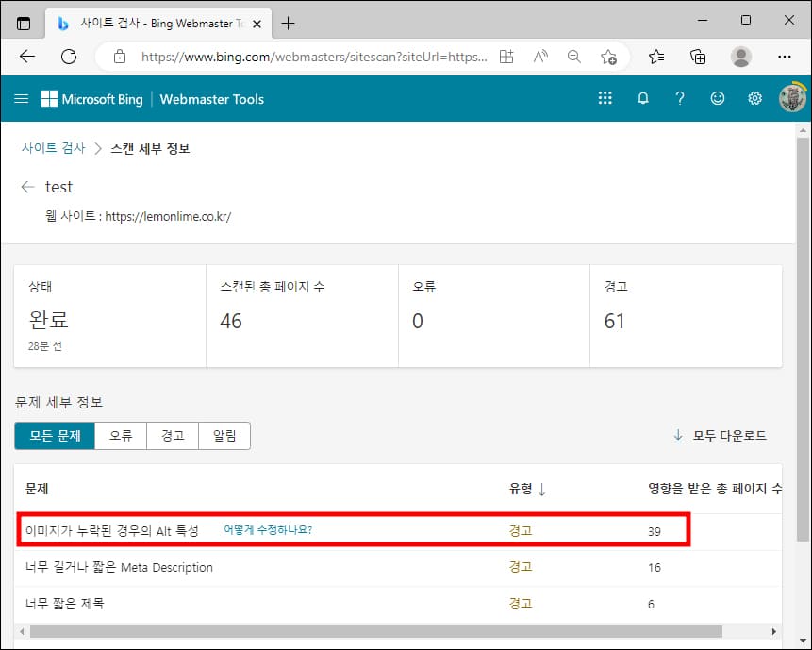Open the feedback smiley icon
Screen dimensions: 812x650
[x=718, y=98]
